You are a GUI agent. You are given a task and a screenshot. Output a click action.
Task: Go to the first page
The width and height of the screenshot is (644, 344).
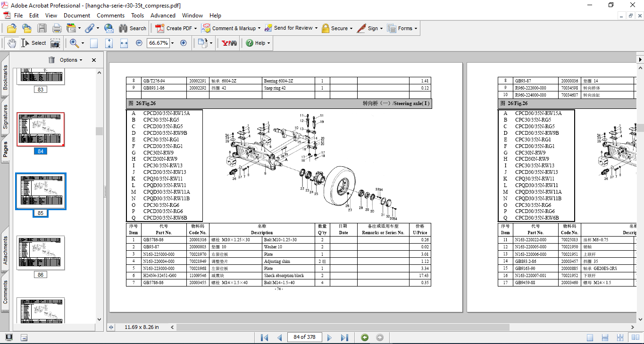click(265, 337)
